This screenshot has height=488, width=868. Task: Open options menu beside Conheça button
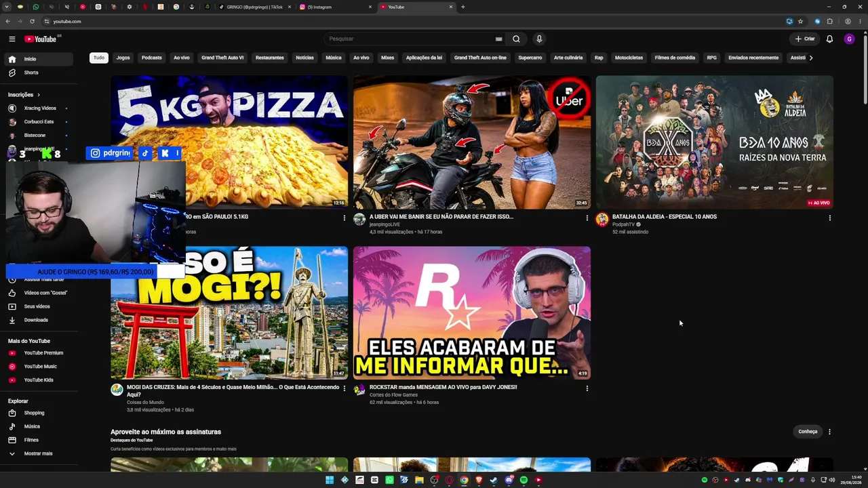829,432
